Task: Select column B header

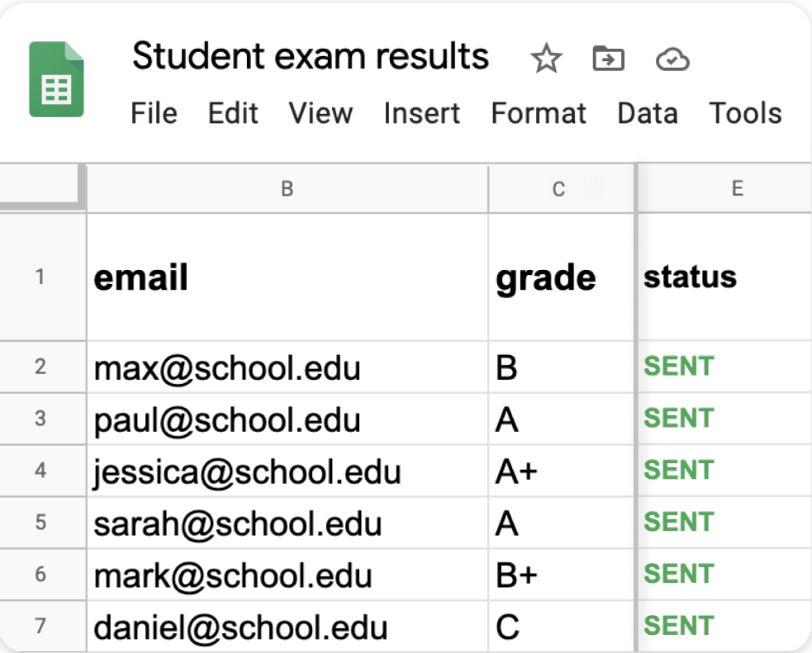Action: click(x=287, y=188)
